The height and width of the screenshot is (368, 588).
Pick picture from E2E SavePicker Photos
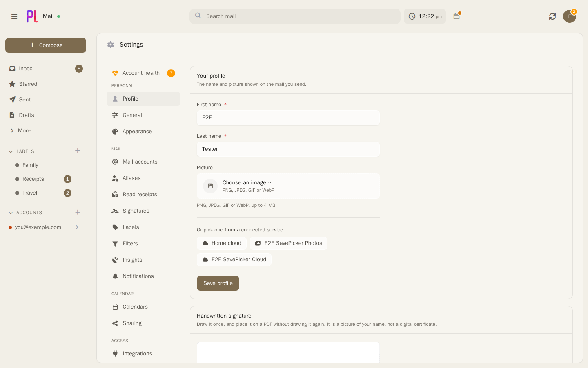(289, 243)
